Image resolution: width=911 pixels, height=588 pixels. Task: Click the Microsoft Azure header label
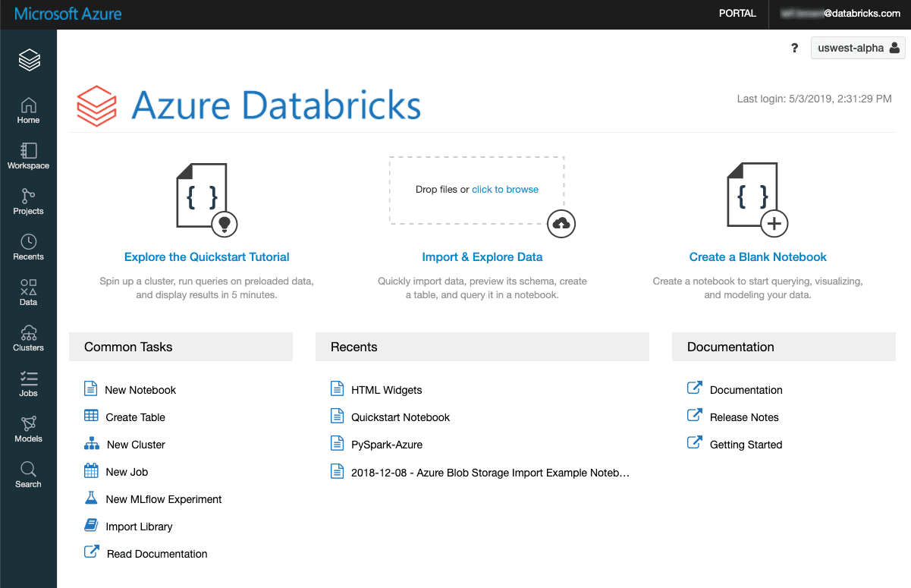click(x=67, y=13)
